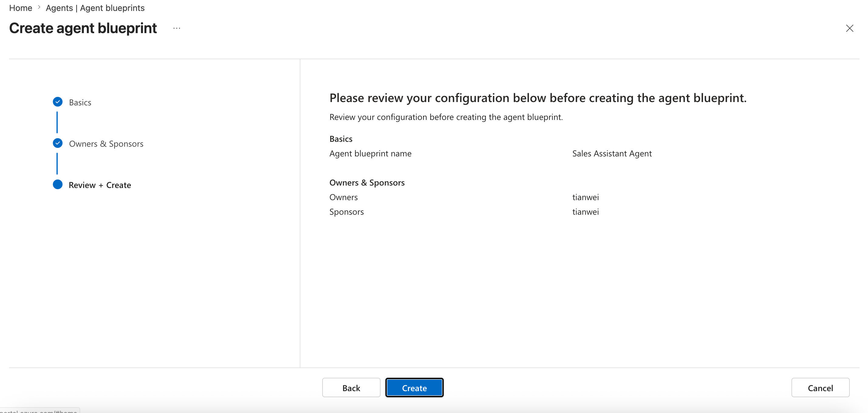Screen dimensions: 868x413
Task: Click the 'Please review your configuration' heading
Action: tap(538, 98)
